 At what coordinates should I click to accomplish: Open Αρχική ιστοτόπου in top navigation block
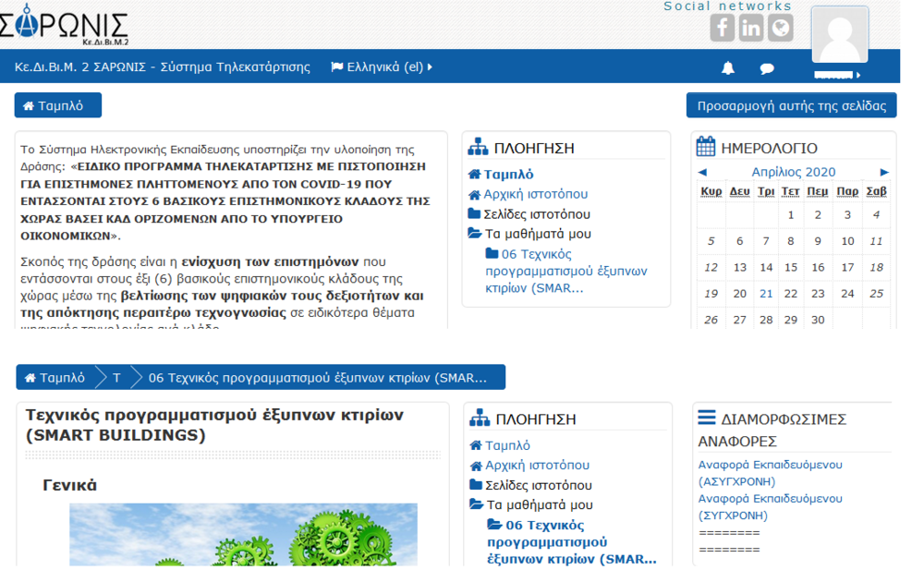(x=535, y=195)
